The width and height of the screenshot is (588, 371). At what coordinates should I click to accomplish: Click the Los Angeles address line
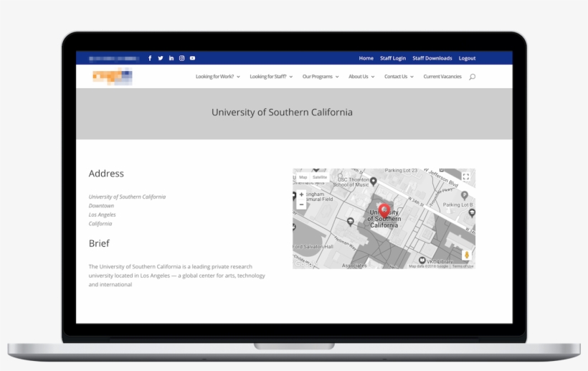(x=102, y=215)
